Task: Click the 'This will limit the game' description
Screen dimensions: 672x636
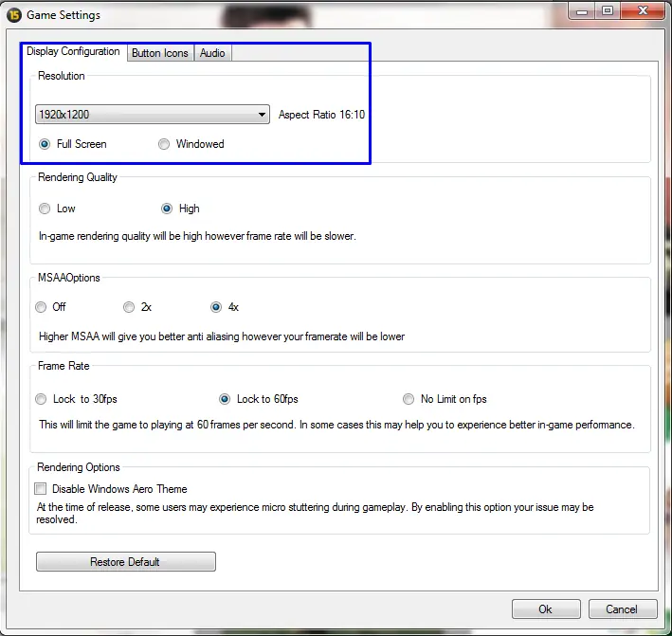Action: [x=336, y=425]
